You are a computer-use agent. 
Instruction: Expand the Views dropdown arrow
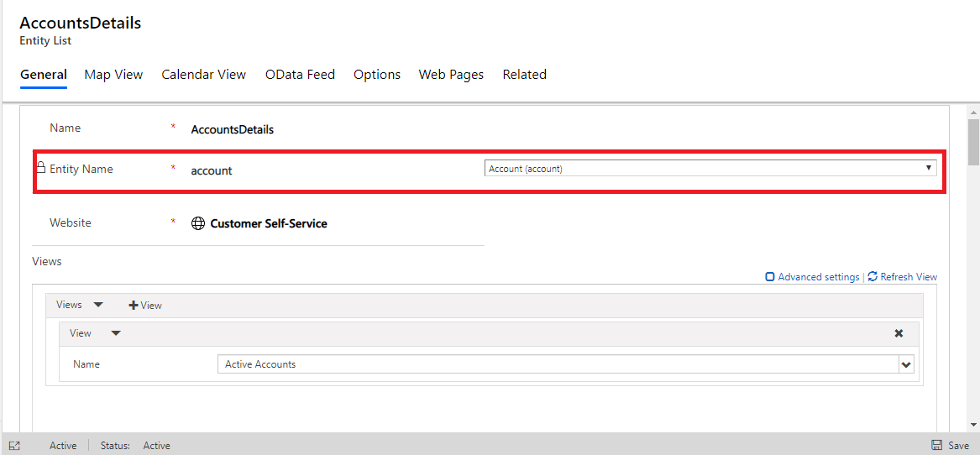pos(98,305)
